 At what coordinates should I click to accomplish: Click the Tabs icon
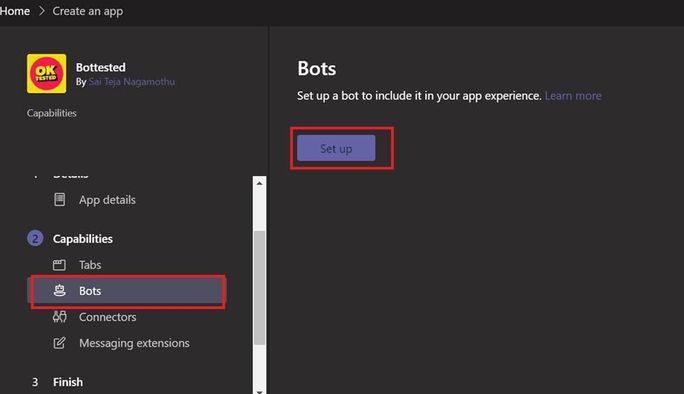(59, 265)
